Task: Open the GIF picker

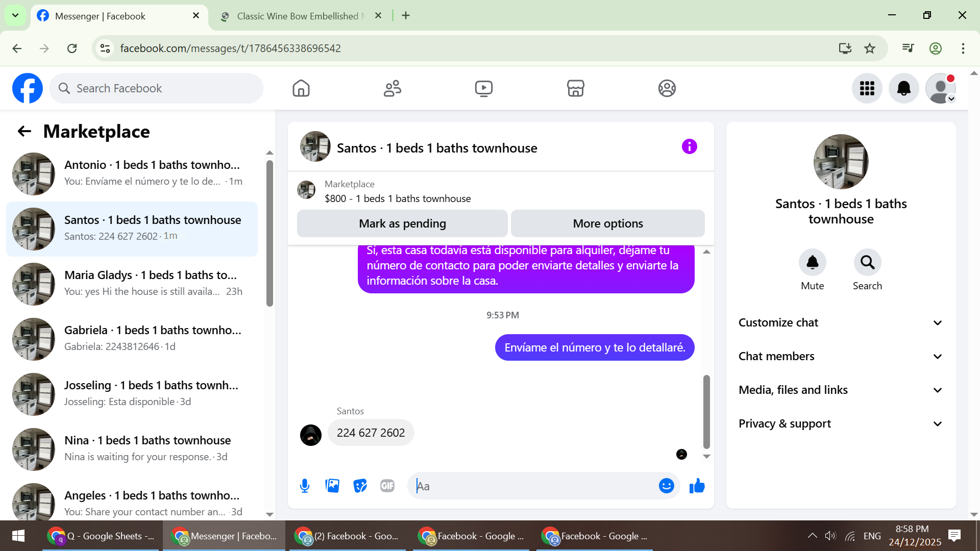Action: point(387,486)
